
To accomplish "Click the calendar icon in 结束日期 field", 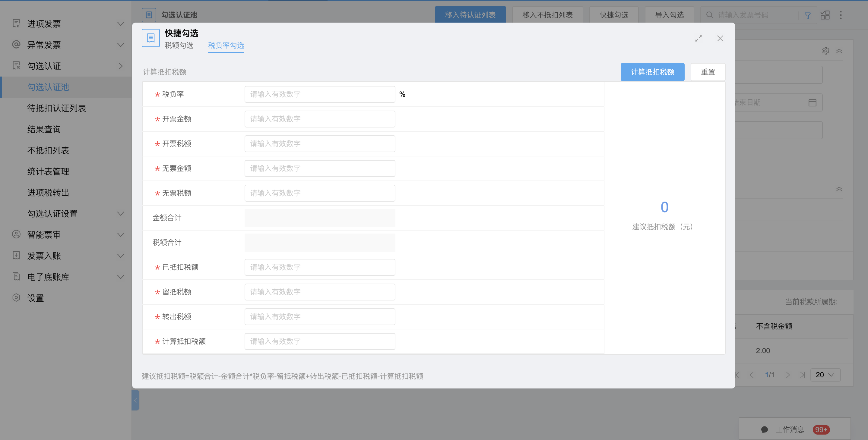I will click(813, 102).
